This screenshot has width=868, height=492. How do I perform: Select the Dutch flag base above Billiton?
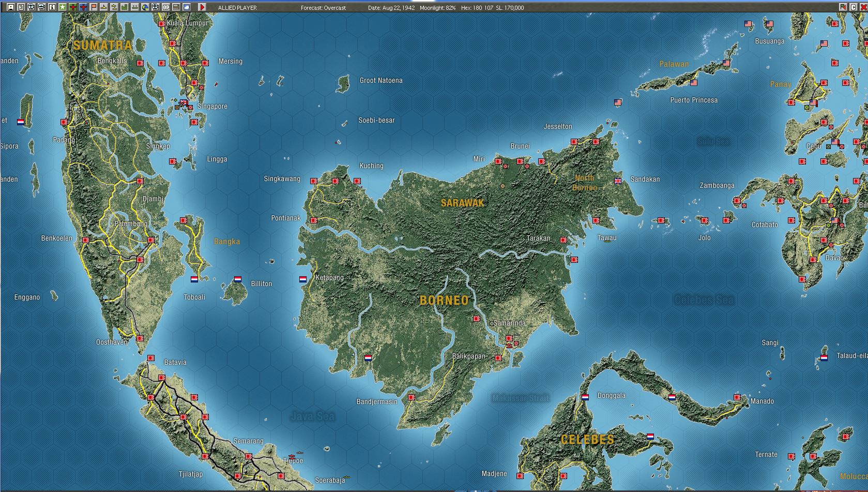tap(238, 279)
